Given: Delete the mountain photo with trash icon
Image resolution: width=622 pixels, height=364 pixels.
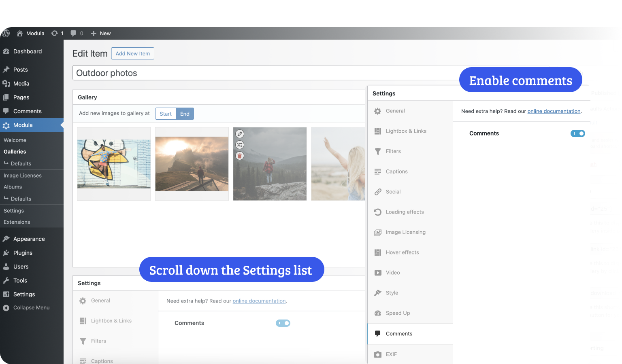Looking at the screenshot, I should click(x=240, y=156).
